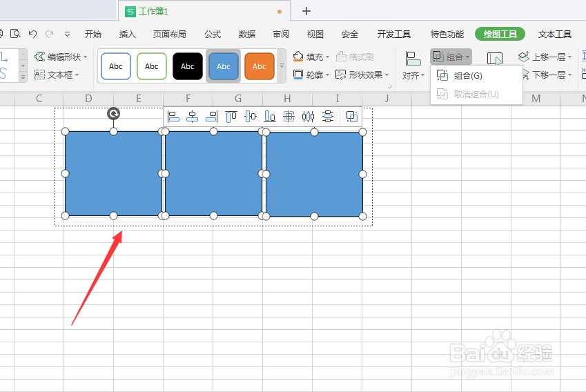Click 下移一层 send backward button

[547, 75]
